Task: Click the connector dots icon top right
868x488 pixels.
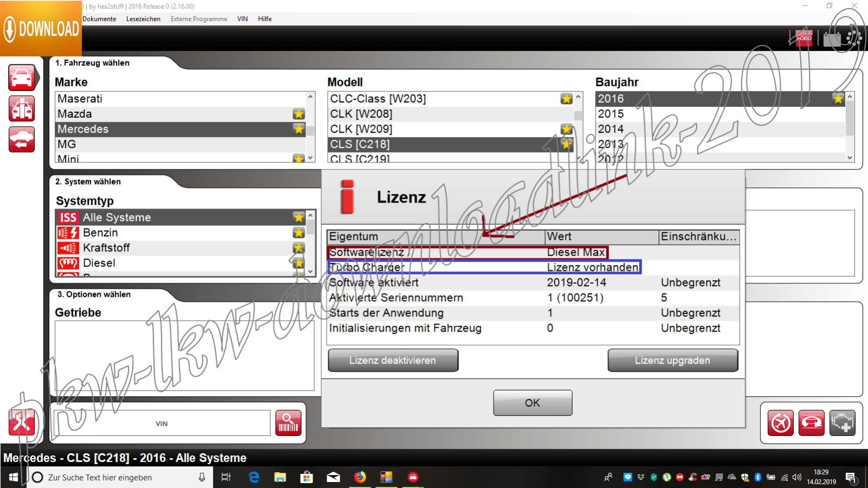Action: point(854,38)
